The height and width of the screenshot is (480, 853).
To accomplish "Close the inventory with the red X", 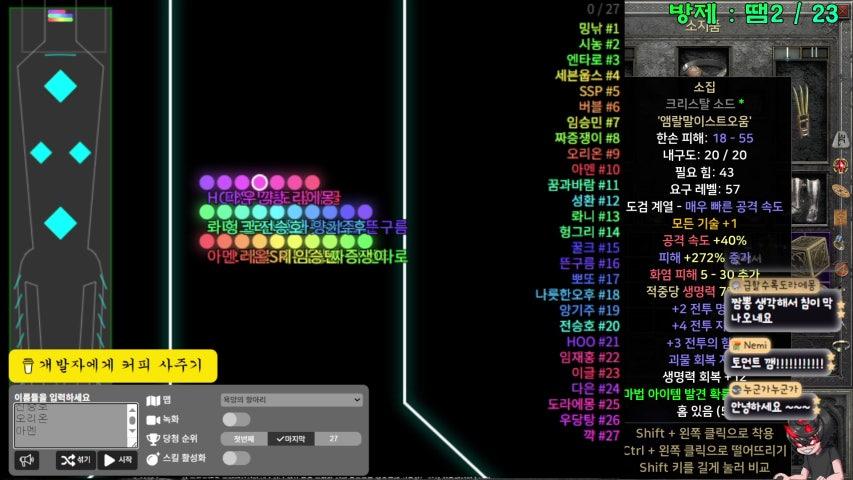I will click(x=845, y=13).
